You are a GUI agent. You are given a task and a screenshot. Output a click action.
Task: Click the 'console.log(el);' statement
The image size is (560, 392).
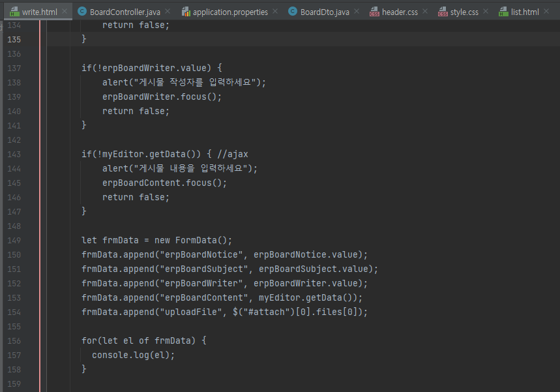click(133, 355)
